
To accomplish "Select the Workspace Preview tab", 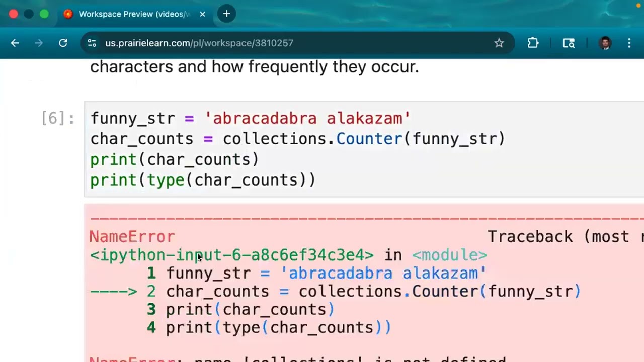I will point(134,14).
